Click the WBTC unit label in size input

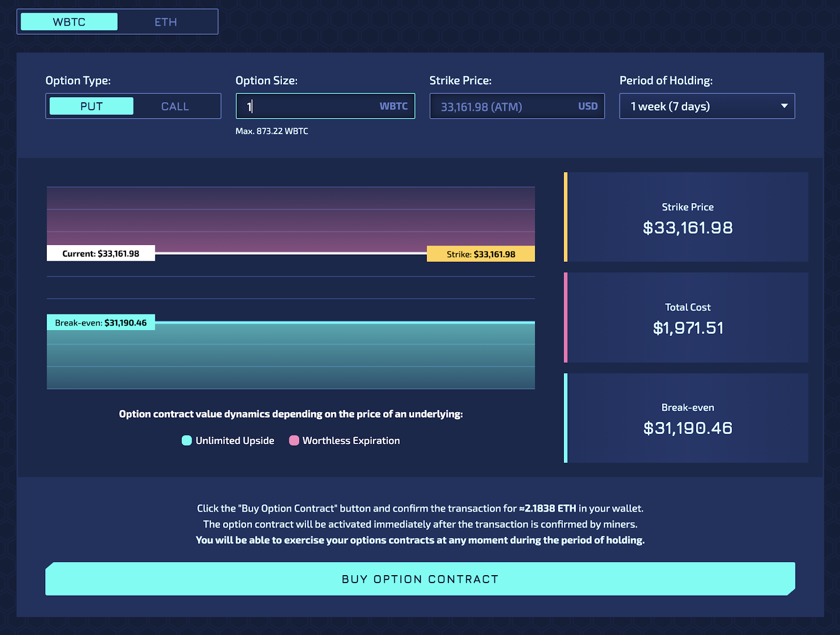click(394, 106)
